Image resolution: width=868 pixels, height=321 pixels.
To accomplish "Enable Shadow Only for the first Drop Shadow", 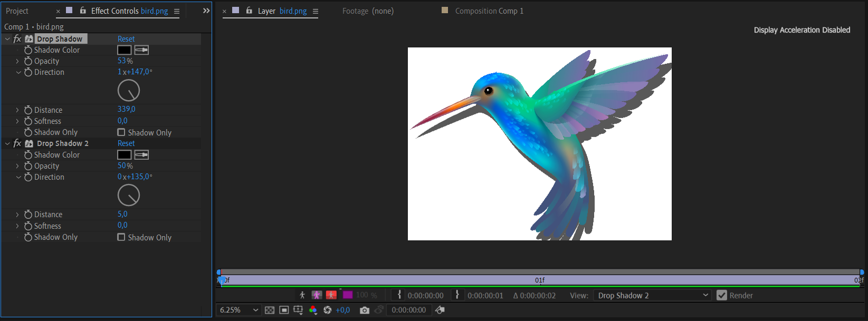I will (x=121, y=132).
